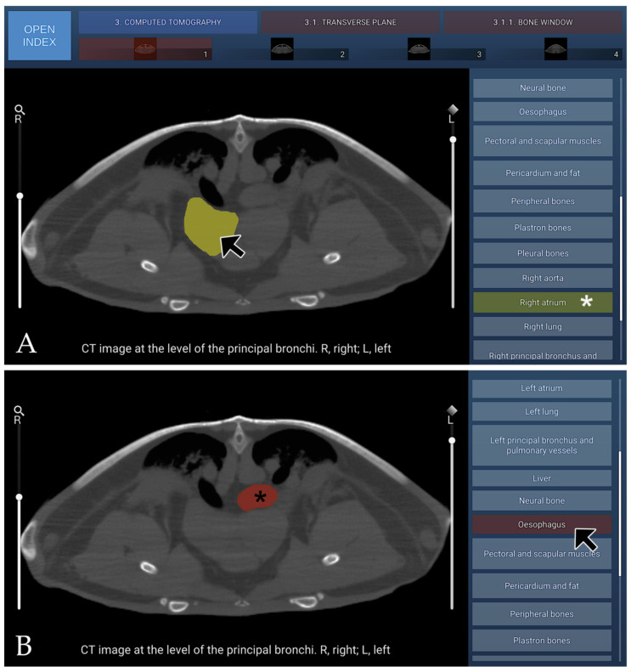Click the zoom slider handle in panel B
The image size is (631, 672).
(x=19, y=497)
